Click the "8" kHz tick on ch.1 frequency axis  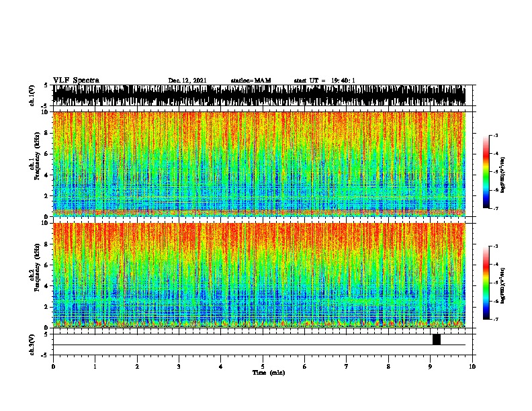pyautogui.click(x=48, y=133)
